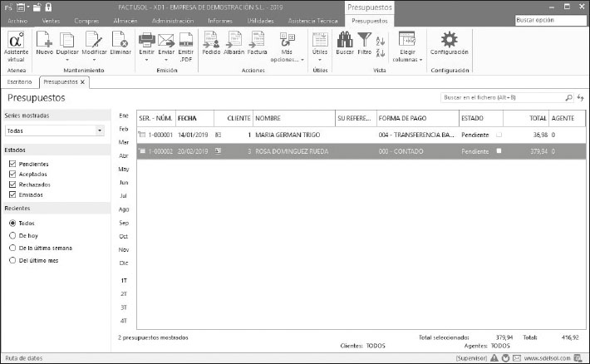Open the Asistente virtual Atenea icon
Screen dimensions: 590x364
(x=16, y=40)
